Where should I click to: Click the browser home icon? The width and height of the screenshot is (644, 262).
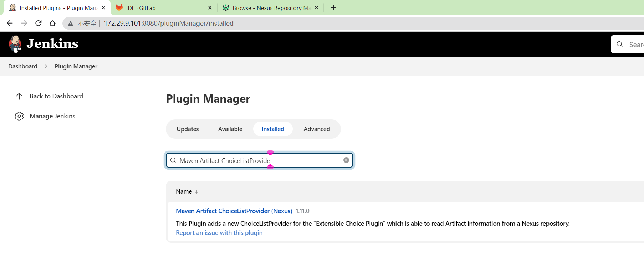(x=52, y=23)
